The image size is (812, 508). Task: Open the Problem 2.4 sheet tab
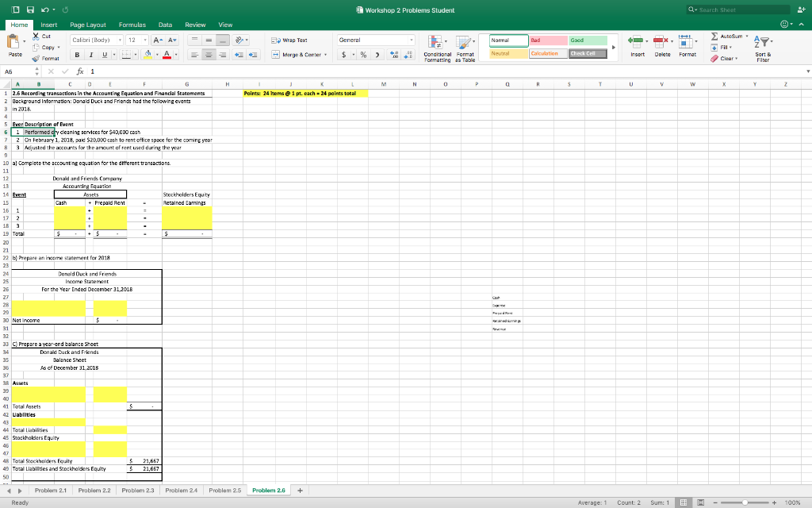(181, 491)
